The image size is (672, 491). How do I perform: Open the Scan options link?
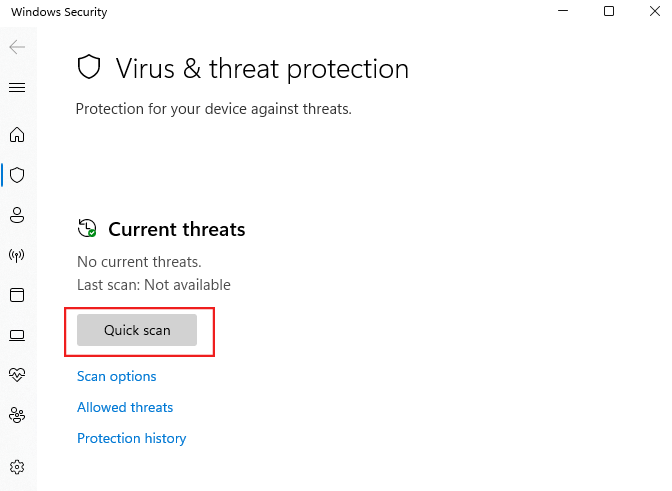117,376
